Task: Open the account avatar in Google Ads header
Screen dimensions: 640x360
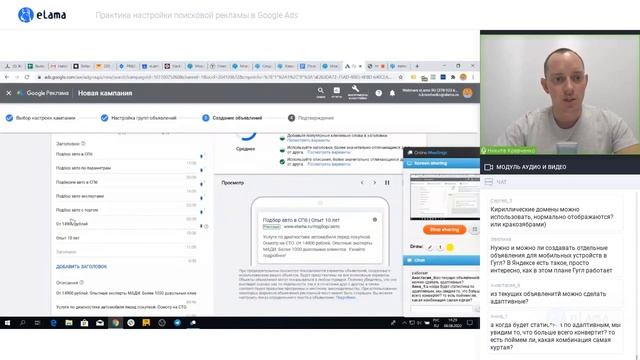Action: 468,93
